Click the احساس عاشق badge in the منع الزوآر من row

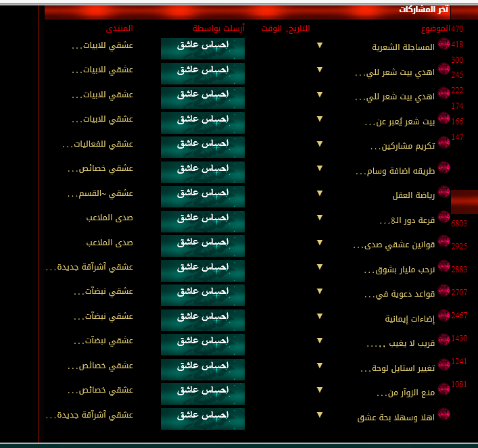[203, 394]
